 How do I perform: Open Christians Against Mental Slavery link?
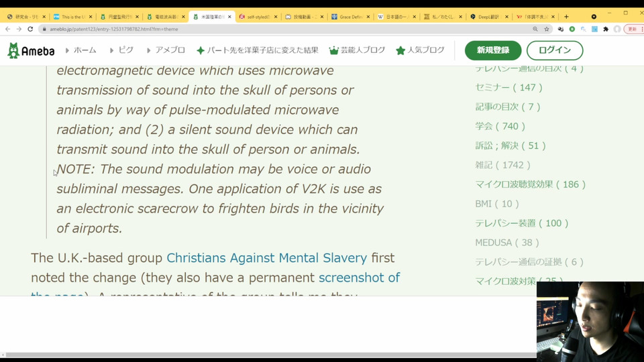pos(266,257)
